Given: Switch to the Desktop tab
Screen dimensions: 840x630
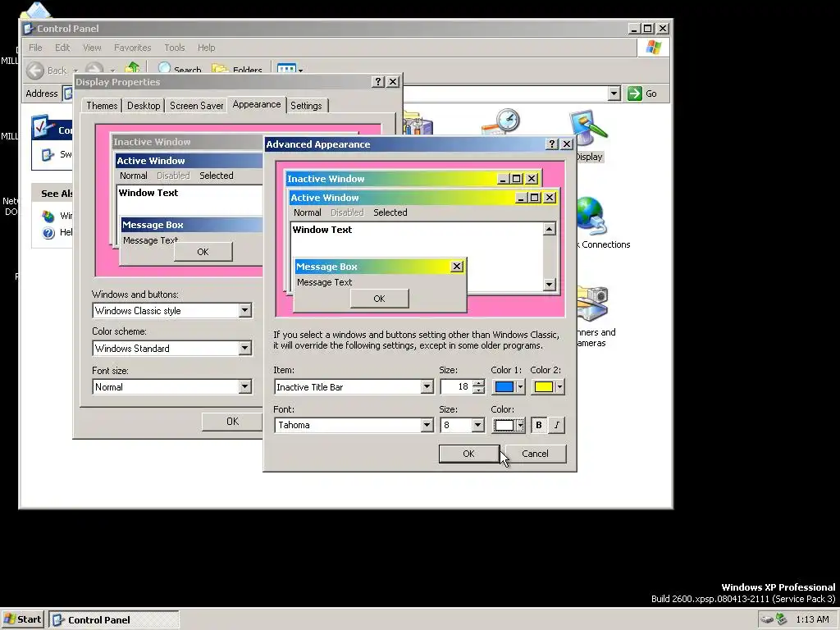Looking at the screenshot, I should coord(144,106).
